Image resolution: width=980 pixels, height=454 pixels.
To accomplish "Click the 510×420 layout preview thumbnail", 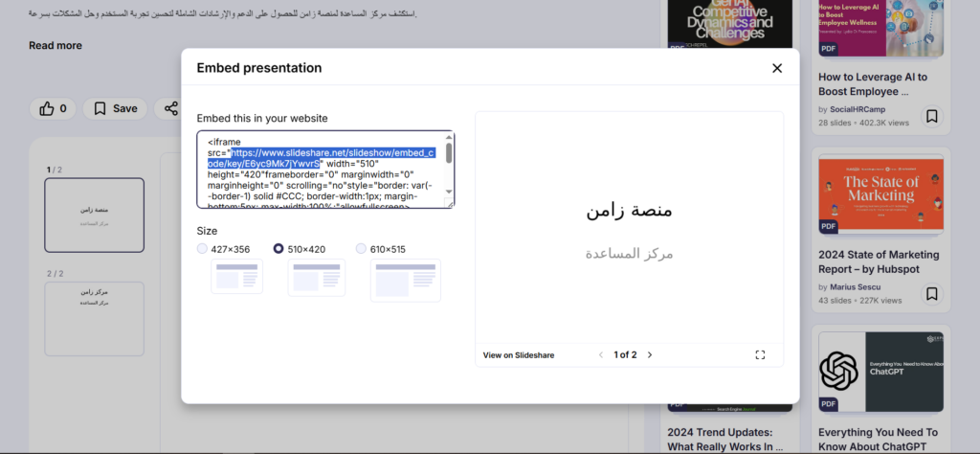I will pos(316,278).
